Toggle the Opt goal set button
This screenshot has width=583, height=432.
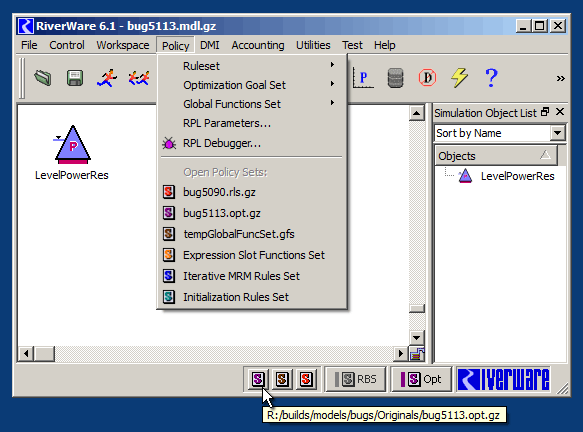tap(421, 379)
